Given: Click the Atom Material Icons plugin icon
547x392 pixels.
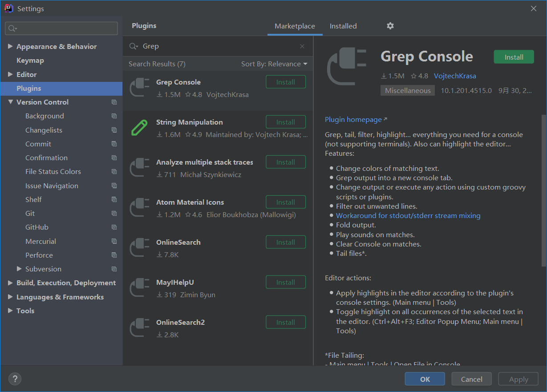Looking at the screenshot, I should click(x=139, y=208).
